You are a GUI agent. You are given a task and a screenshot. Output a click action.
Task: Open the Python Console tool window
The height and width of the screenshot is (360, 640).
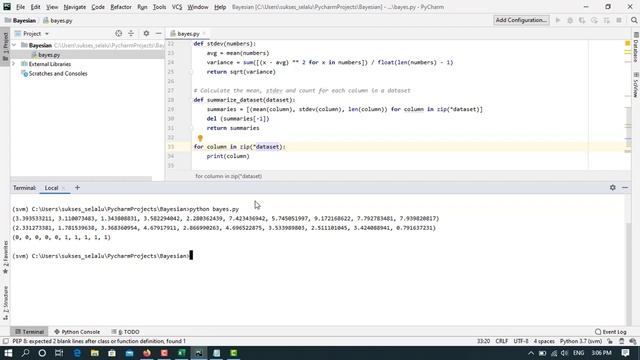[77, 332]
